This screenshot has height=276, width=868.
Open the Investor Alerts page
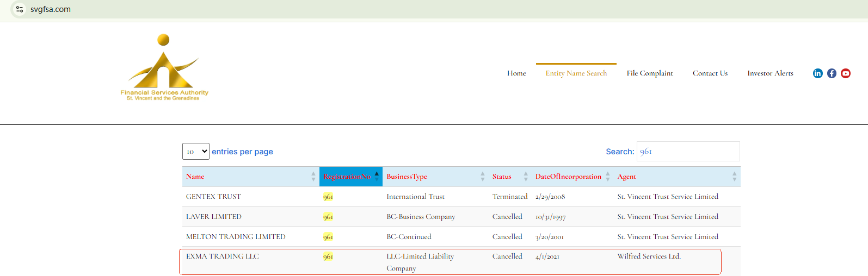770,73
